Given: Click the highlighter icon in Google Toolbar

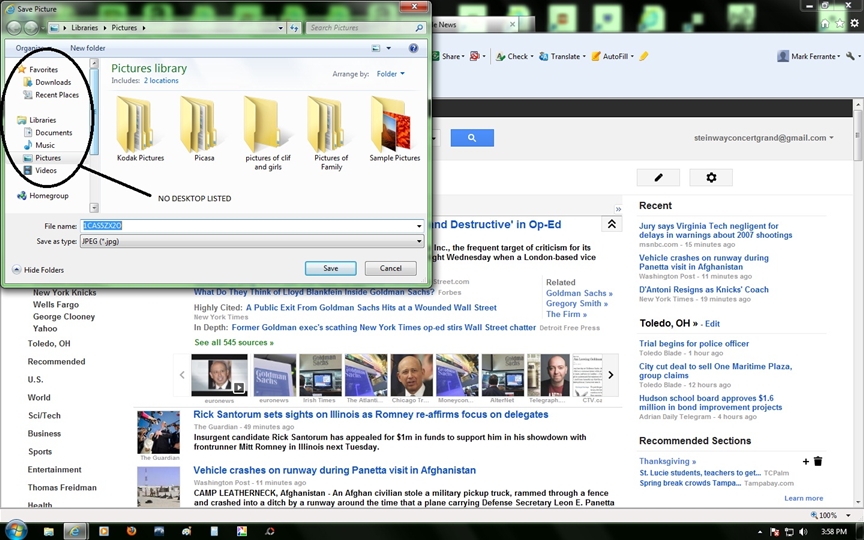Looking at the screenshot, I should pos(644,56).
